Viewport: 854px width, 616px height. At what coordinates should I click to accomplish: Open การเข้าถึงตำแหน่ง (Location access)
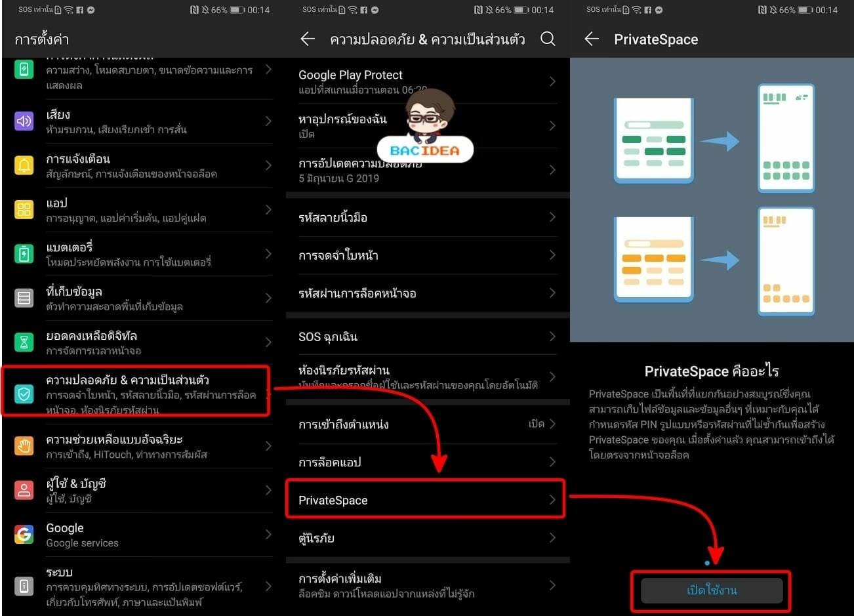(428, 424)
